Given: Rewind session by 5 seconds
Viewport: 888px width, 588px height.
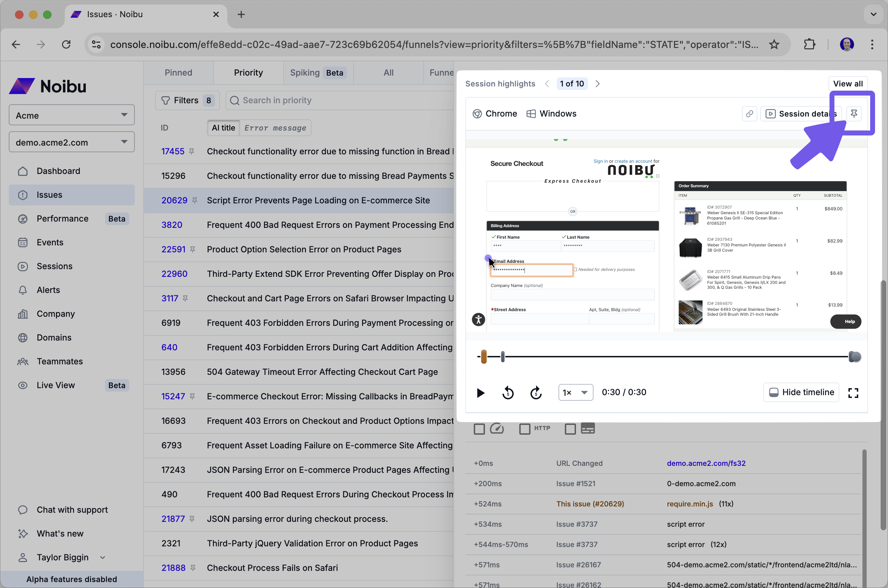Looking at the screenshot, I should (x=508, y=393).
